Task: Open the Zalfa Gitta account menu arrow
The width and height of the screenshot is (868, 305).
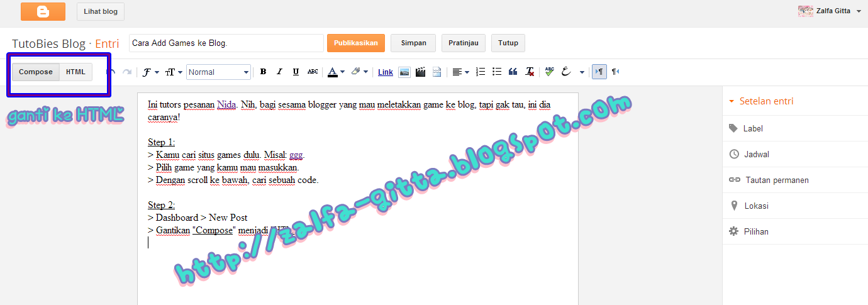Action: [859, 11]
